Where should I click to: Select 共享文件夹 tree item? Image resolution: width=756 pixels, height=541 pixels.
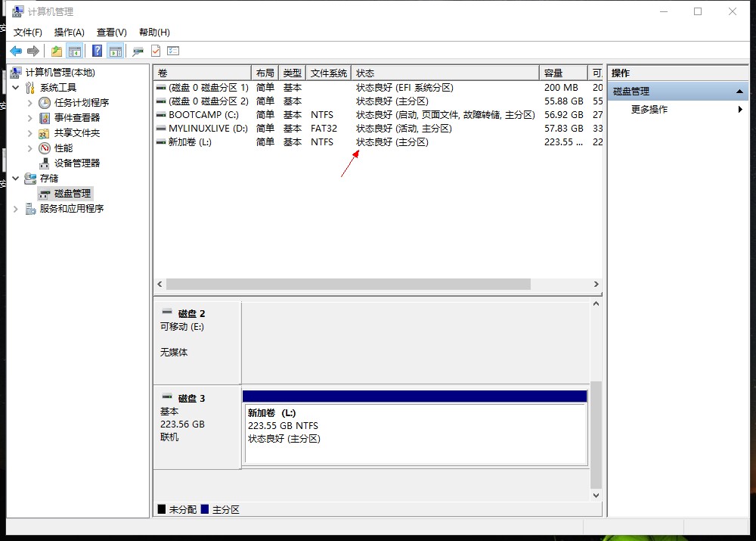[76, 132]
